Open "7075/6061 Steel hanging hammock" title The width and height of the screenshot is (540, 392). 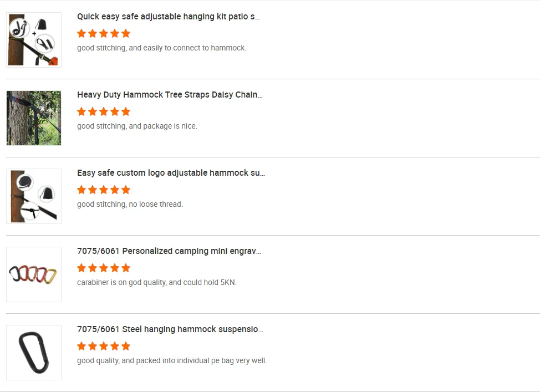click(170, 329)
